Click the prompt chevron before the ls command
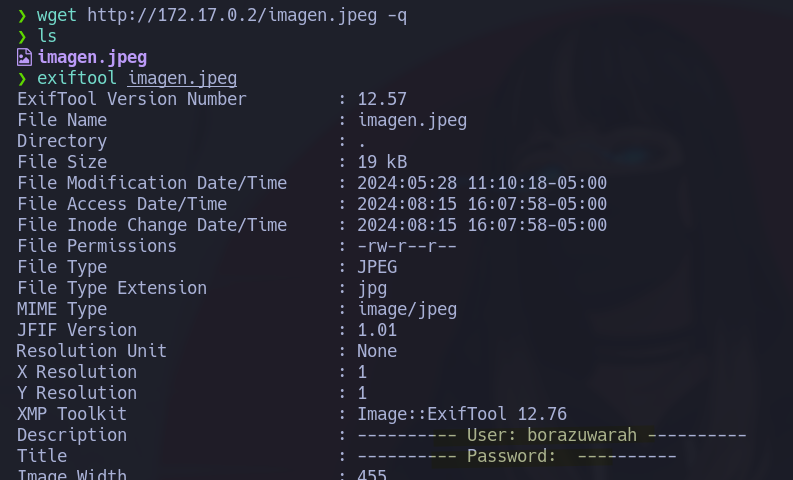This screenshot has height=480, width=793. pos(22,36)
